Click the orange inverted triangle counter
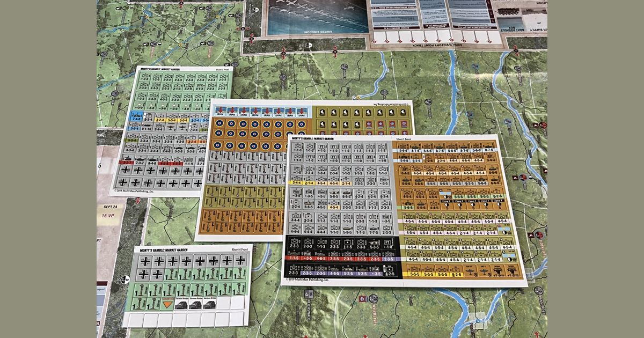The width and height of the screenshot is (644, 338). (167, 304)
